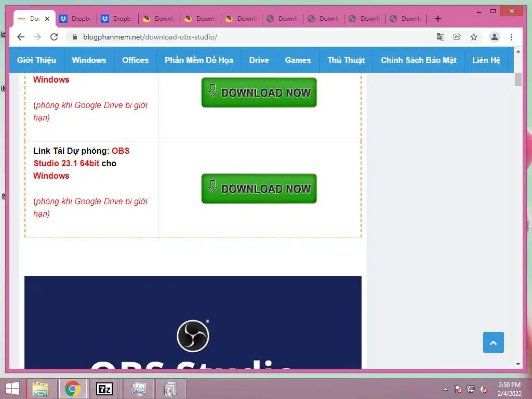Image resolution: width=532 pixels, height=399 pixels.
Task: Open File Explorer from the taskbar
Action: click(41, 389)
